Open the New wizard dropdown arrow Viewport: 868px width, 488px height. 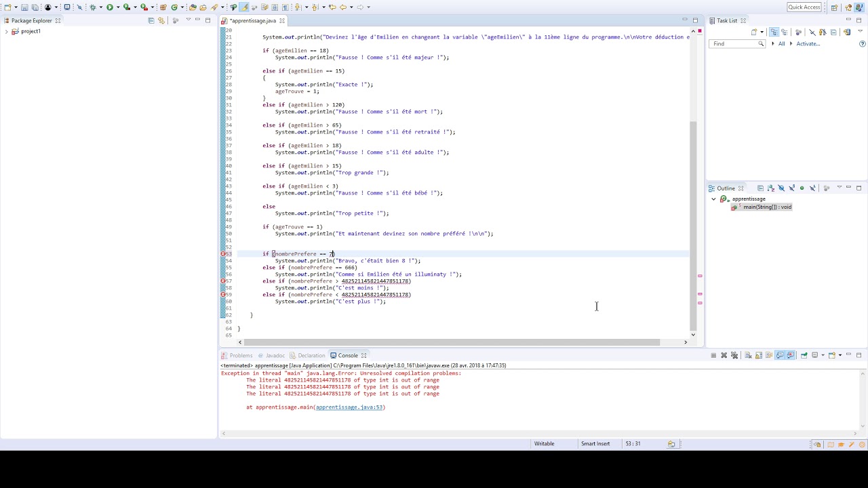pos(16,7)
